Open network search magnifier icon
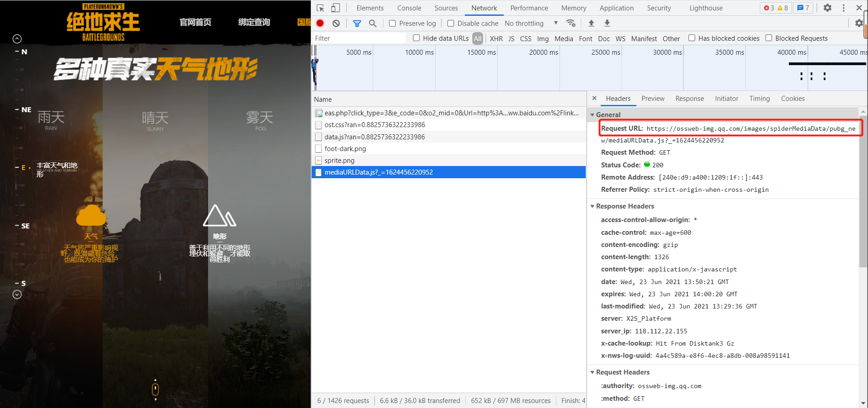This screenshot has width=868, height=408. (373, 23)
